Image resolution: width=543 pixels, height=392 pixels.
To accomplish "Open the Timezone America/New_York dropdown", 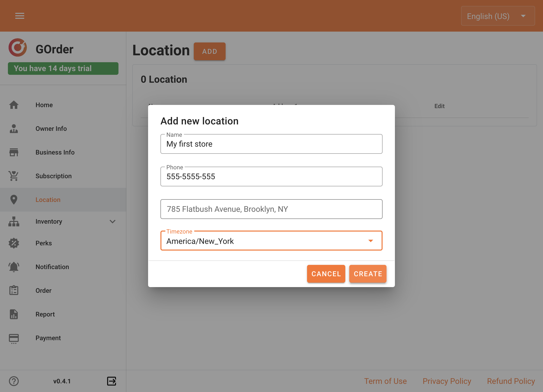I will 271,241.
